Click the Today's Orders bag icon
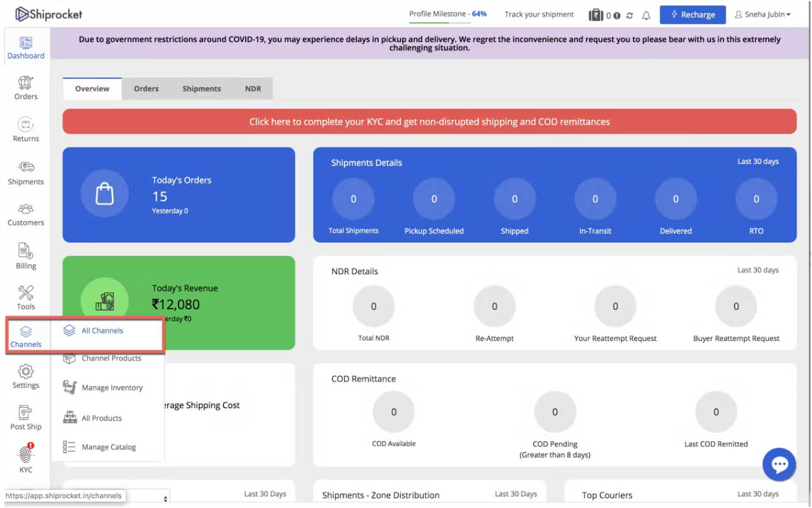 click(x=105, y=194)
